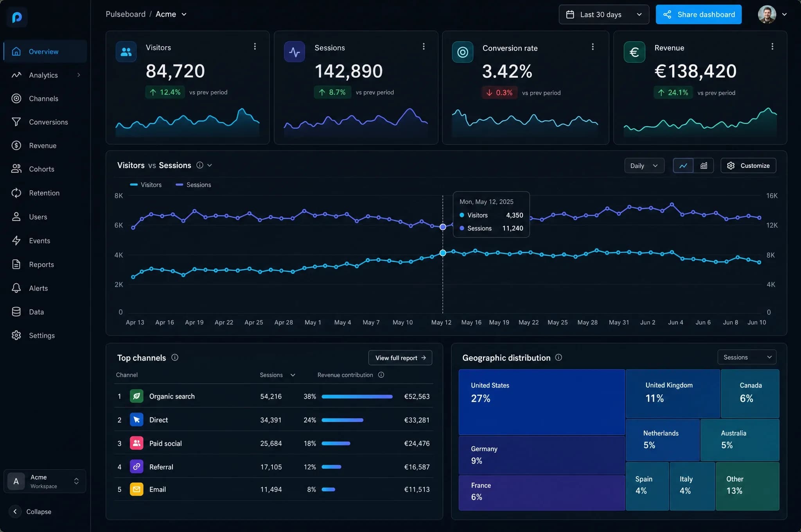Click the Visitors people icon
This screenshot has width=801, height=532.
click(x=126, y=52)
